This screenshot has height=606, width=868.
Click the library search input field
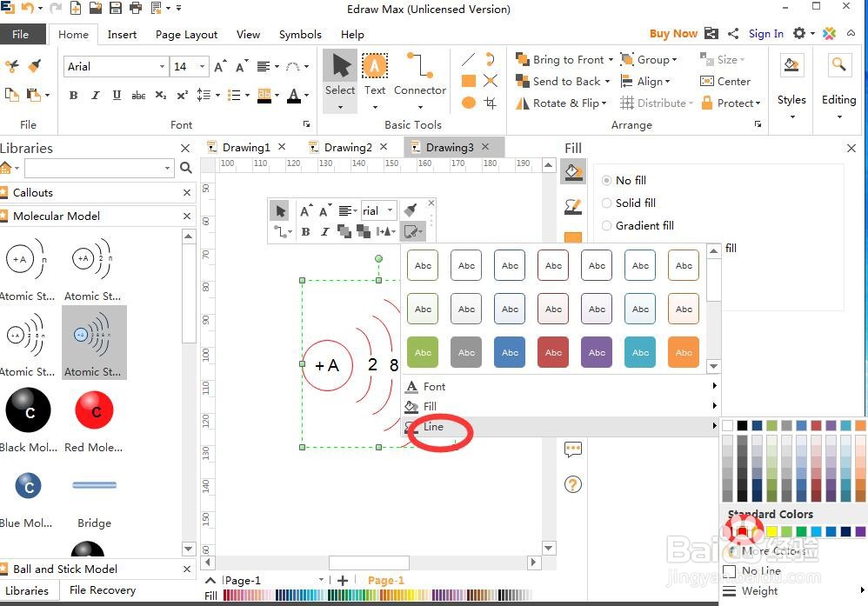pos(98,168)
